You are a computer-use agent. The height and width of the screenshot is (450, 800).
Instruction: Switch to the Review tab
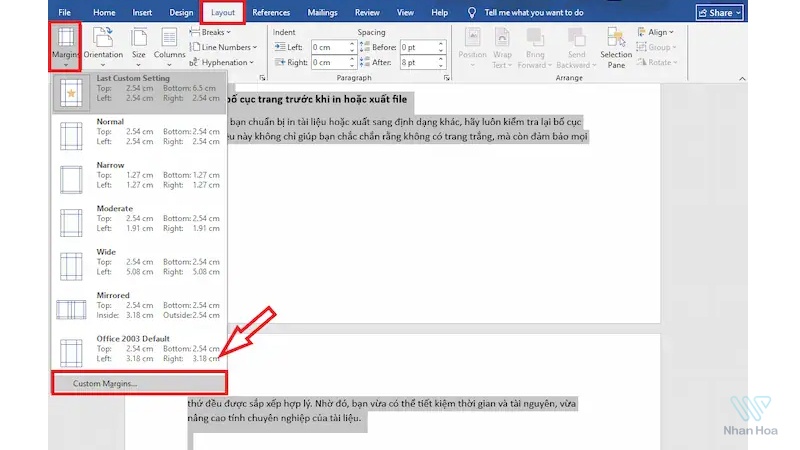367,12
